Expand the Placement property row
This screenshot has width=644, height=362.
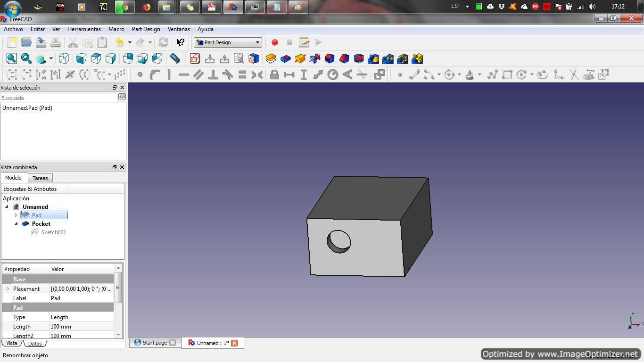coord(8,289)
